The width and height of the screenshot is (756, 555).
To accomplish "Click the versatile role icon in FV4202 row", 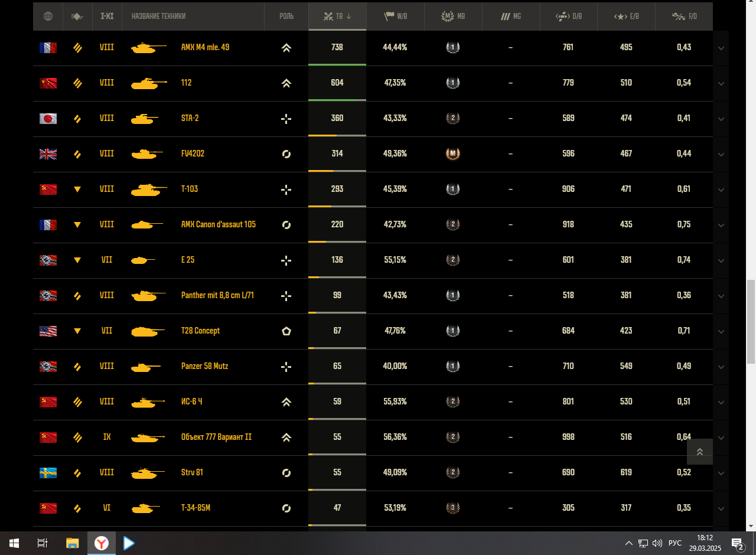I will pos(286,154).
